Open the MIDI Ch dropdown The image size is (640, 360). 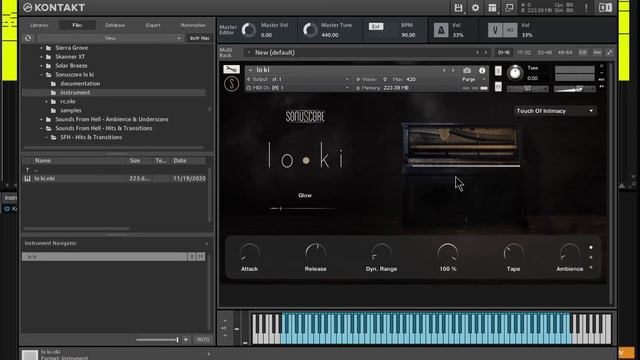[298, 88]
